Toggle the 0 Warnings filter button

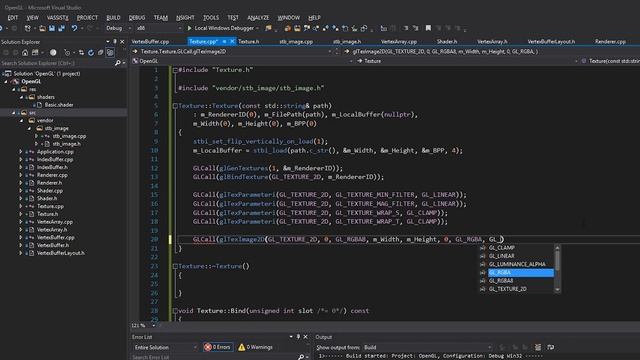[256, 347]
